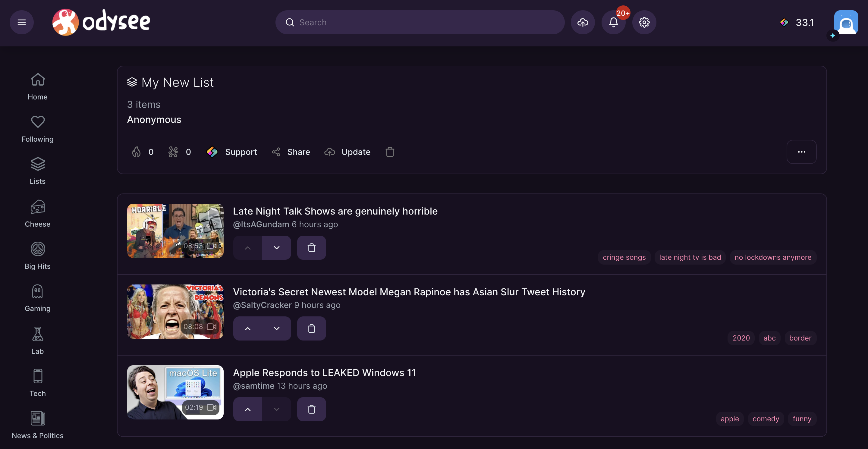Remove Victoria's Secret video from list
The width and height of the screenshot is (868, 449).
point(312,328)
